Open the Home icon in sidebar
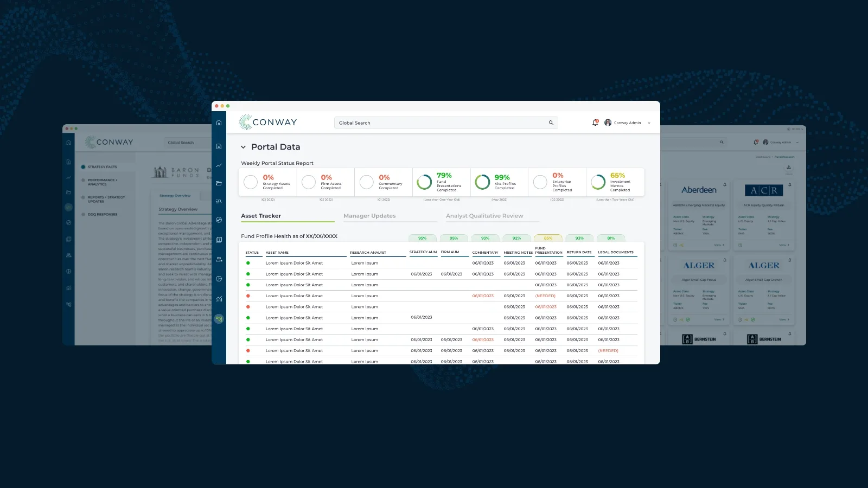868x488 pixels. pos(219,123)
